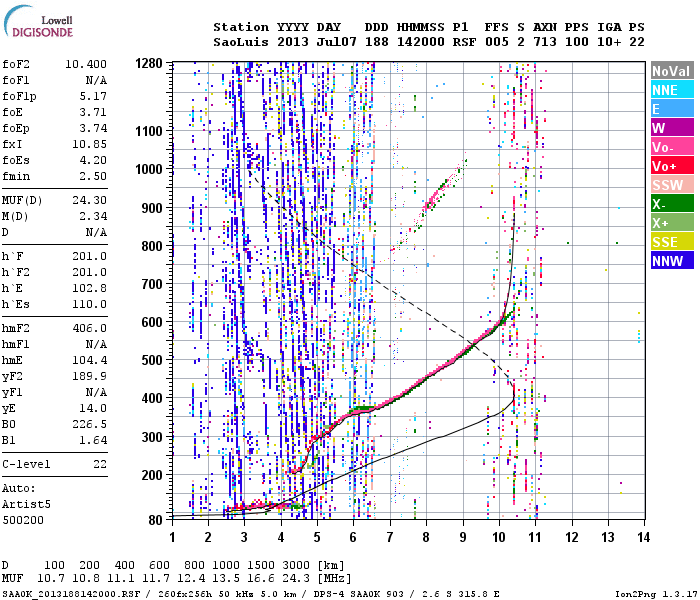Click the 1280 km height axis label
This screenshot has height=600, width=700.
pyautogui.click(x=149, y=63)
